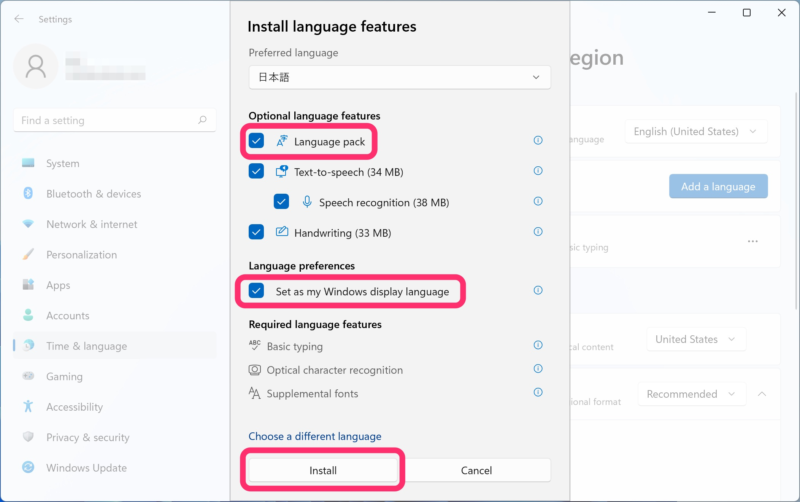Viewport: 800px width, 502px height.
Task: Click info icon for Supplemental fonts
Action: tap(538, 392)
